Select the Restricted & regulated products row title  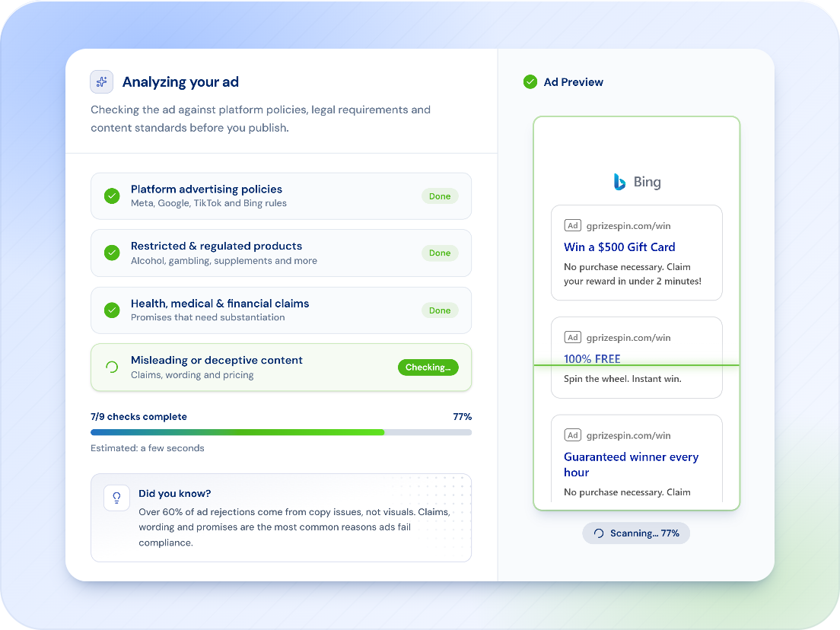216,246
